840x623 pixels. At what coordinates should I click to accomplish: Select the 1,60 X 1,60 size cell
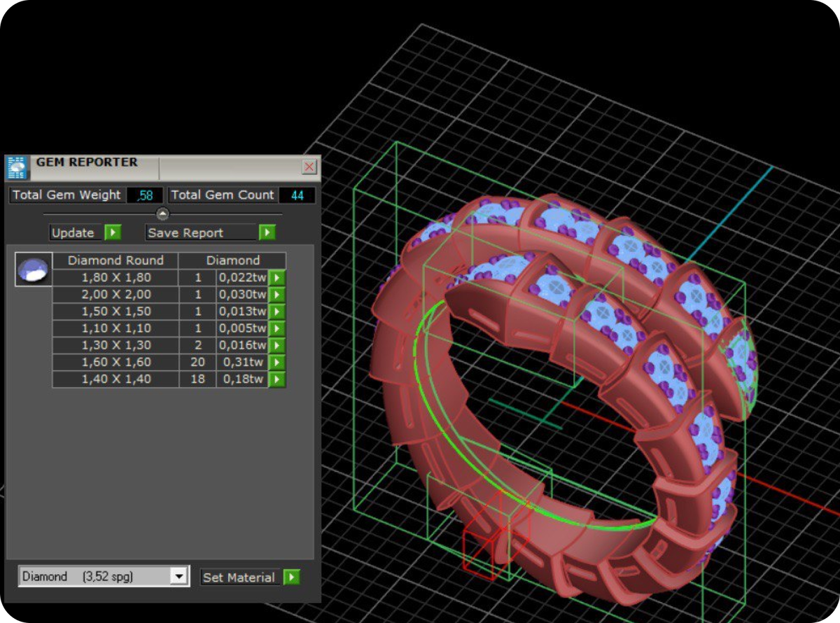115,363
